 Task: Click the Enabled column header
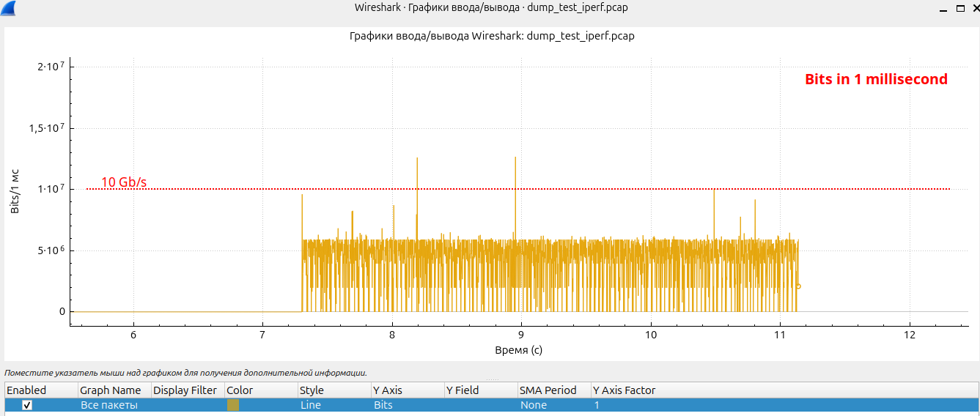pos(41,390)
